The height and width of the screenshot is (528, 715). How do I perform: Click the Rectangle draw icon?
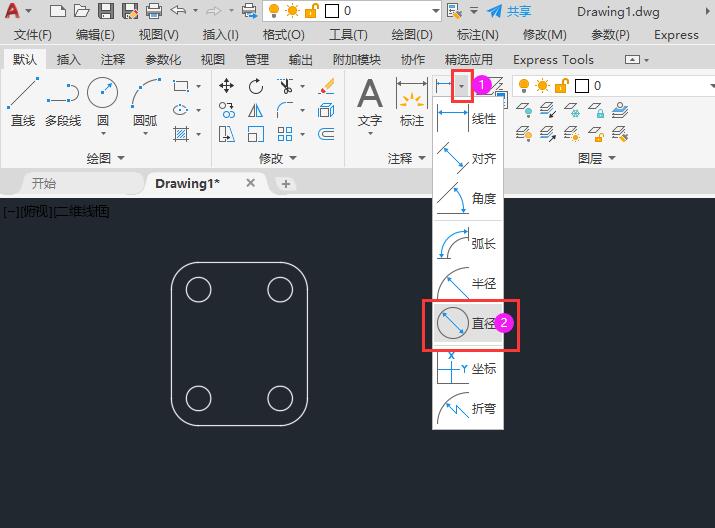coord(181,86)
